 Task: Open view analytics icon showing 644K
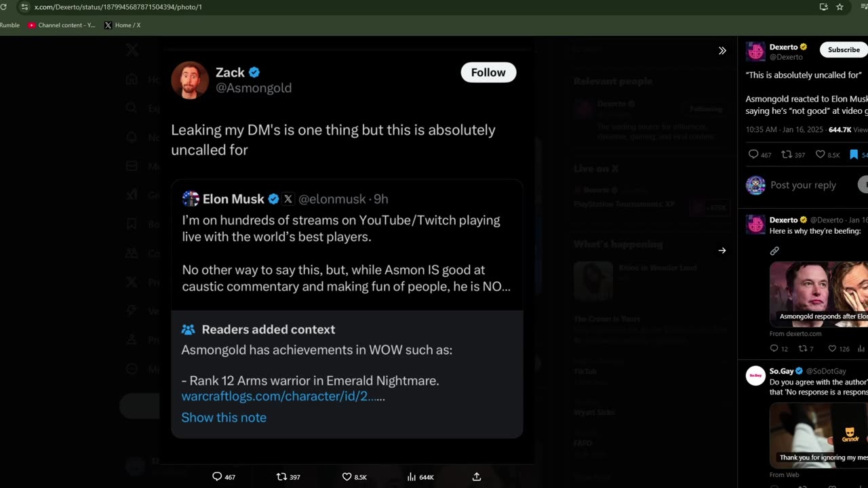(412, 476)
